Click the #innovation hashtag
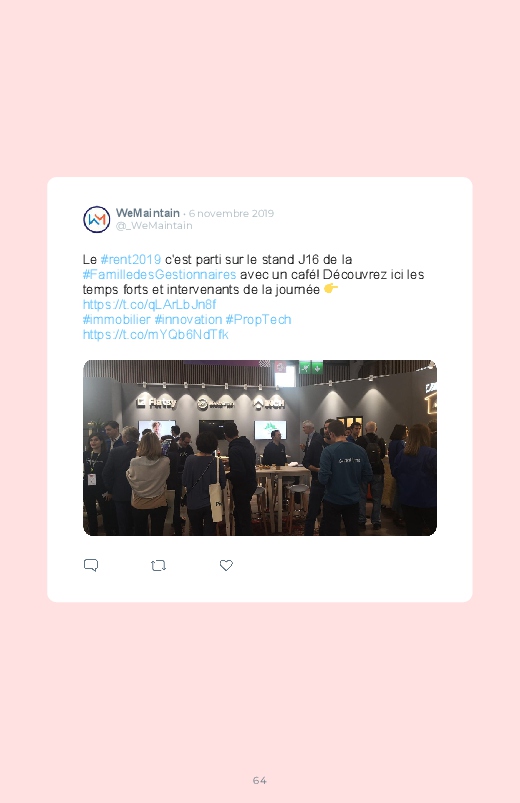 tap(188, 320)
